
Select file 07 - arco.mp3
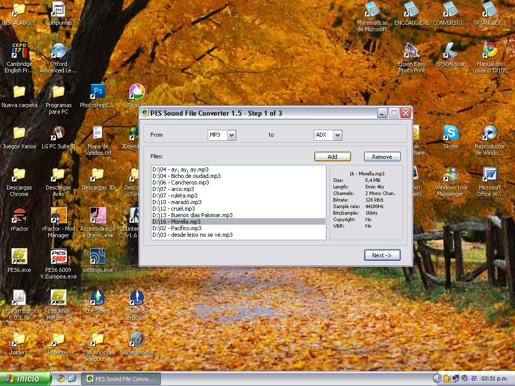[238, 189]
